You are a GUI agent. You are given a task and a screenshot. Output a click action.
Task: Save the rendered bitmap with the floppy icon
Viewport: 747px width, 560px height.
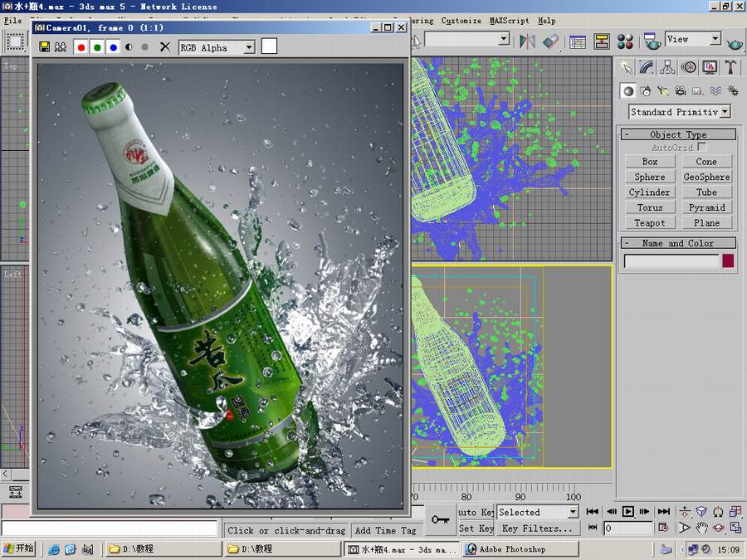coord(45,47)
